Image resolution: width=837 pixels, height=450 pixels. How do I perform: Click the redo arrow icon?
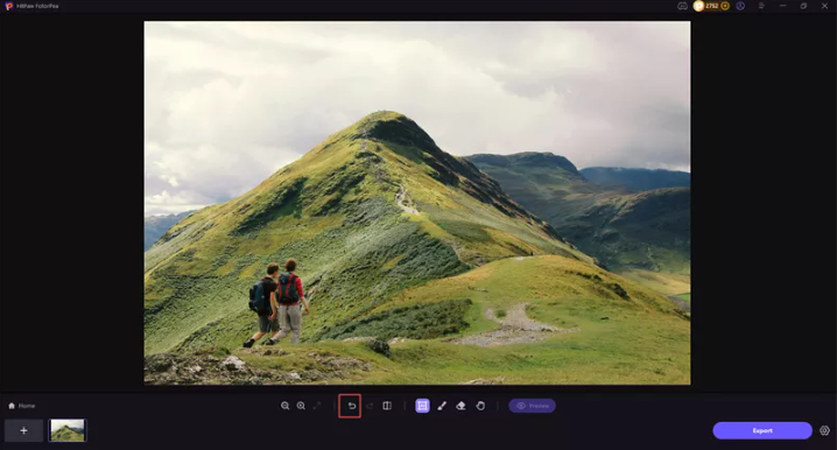[x=369, y=406]
